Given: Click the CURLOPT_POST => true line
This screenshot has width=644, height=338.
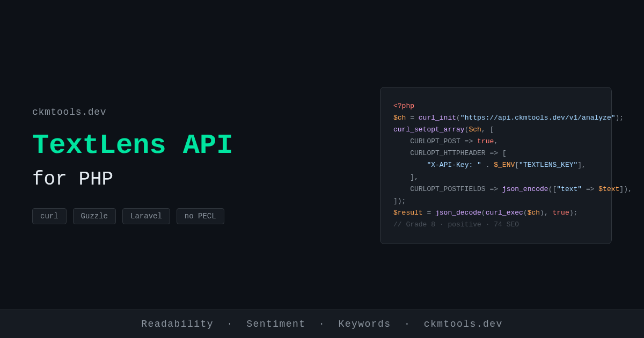Looking at the screenshot, I should (x=454, y=142).
